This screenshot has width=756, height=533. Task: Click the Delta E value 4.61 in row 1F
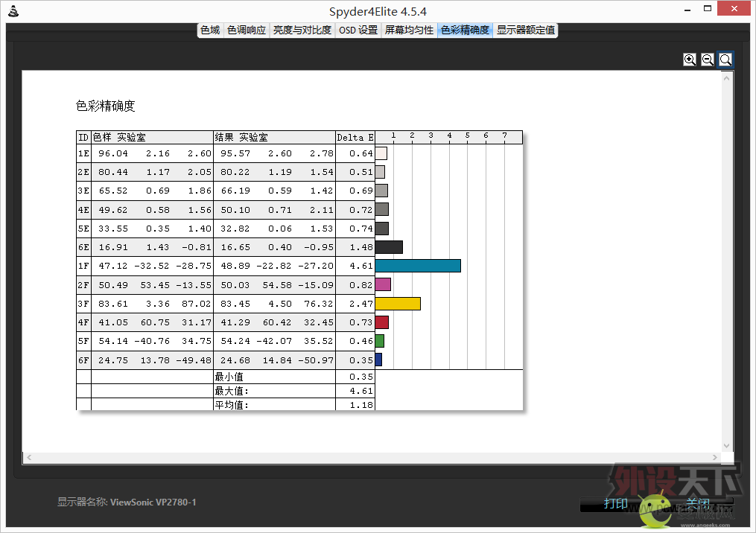(x=361, y=266)
